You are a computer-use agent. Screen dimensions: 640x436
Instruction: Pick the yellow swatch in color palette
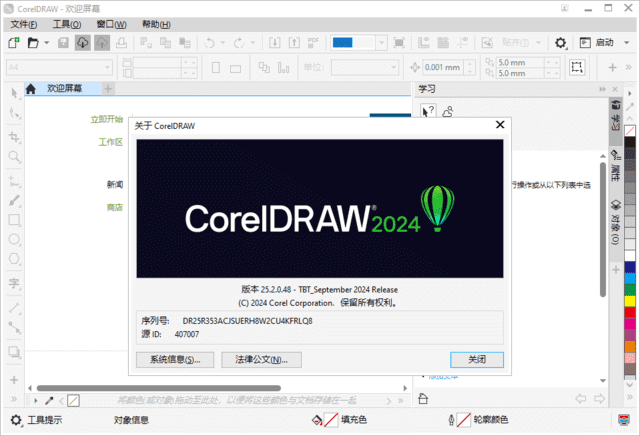tap(630, 301)
